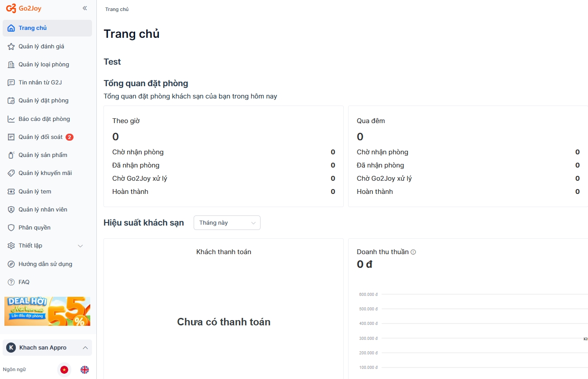Open the Tháng này period dropdown

coord(227,223)
